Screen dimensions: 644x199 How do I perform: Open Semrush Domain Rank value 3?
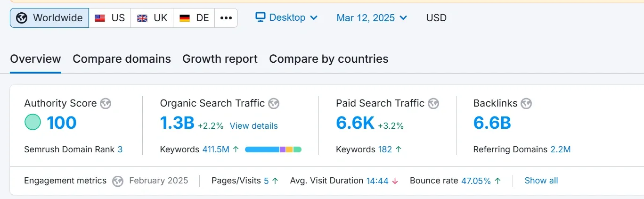(x=120, y=149)
